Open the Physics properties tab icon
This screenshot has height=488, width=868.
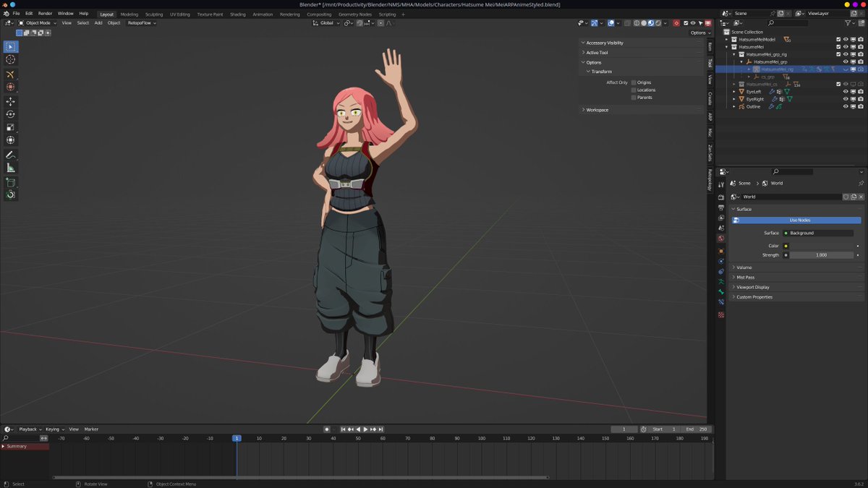tap(721, 261)
